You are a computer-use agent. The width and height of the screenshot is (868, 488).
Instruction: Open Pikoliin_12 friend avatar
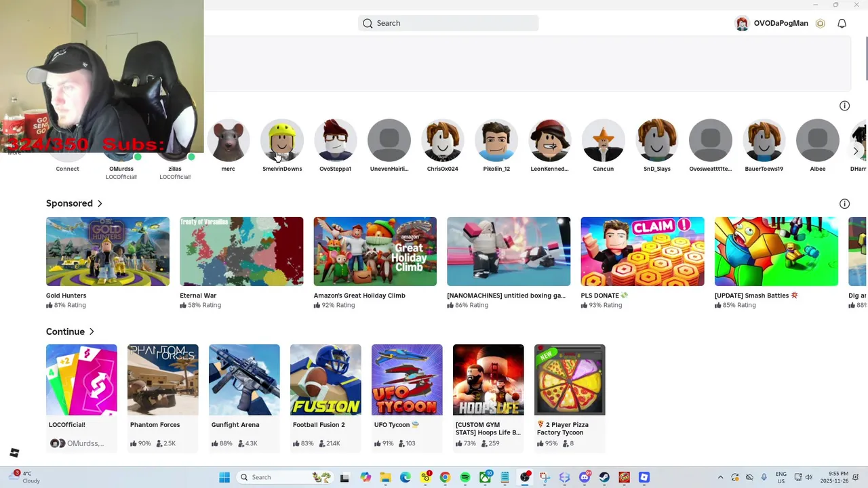496,140
